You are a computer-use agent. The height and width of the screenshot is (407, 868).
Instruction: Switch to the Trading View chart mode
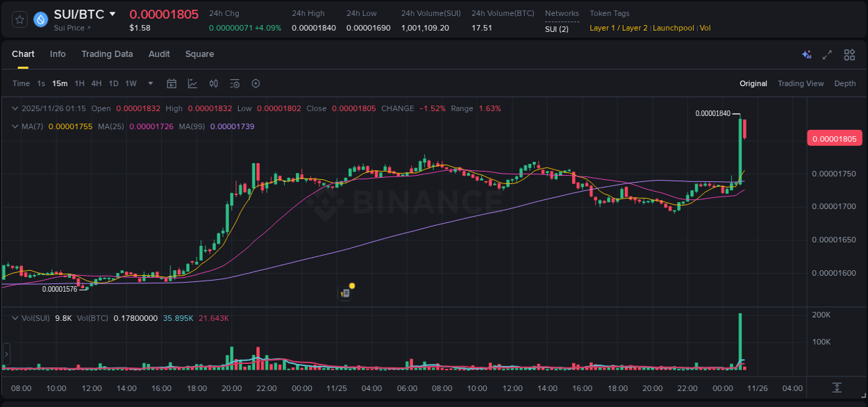click(x=801, y=83)
